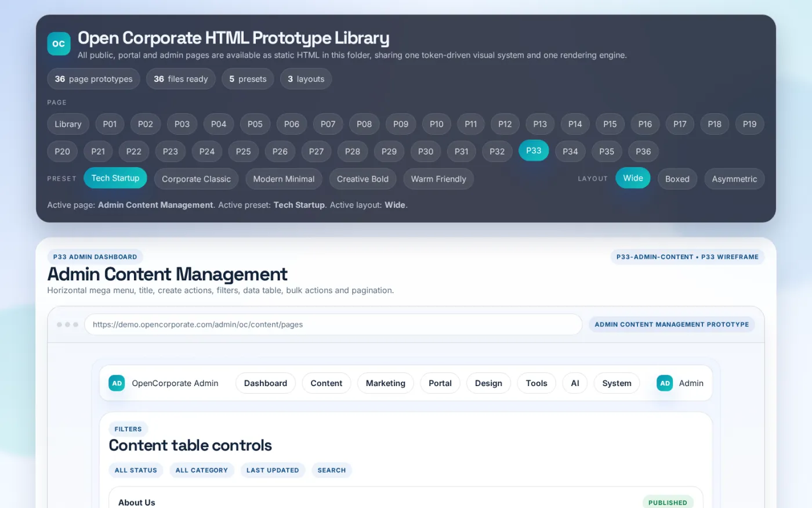Image resolution: width=812 pixels, height=508 pixels.
Task: Pick page P28
Action: pos(353,151)
